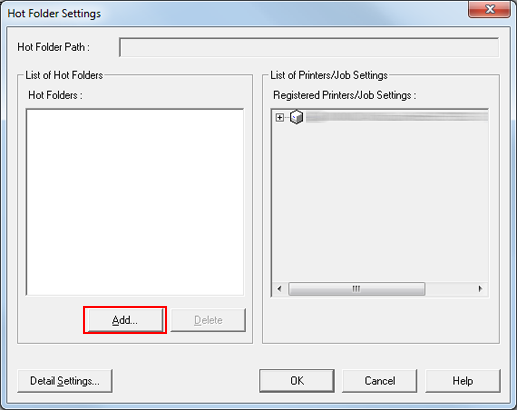Screen dimensions: 517x410
Task: Click the Delete button
Action: (x=208, y=320)
